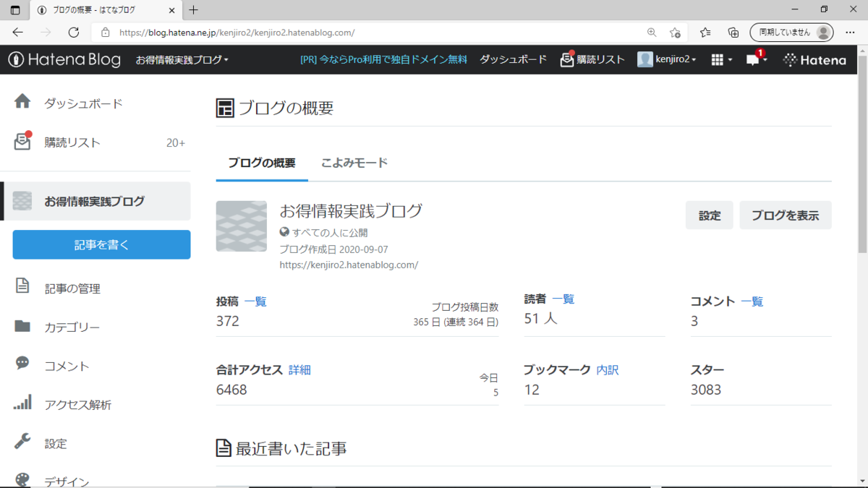Open the 投稿 一覧 link

click(255, 301)
